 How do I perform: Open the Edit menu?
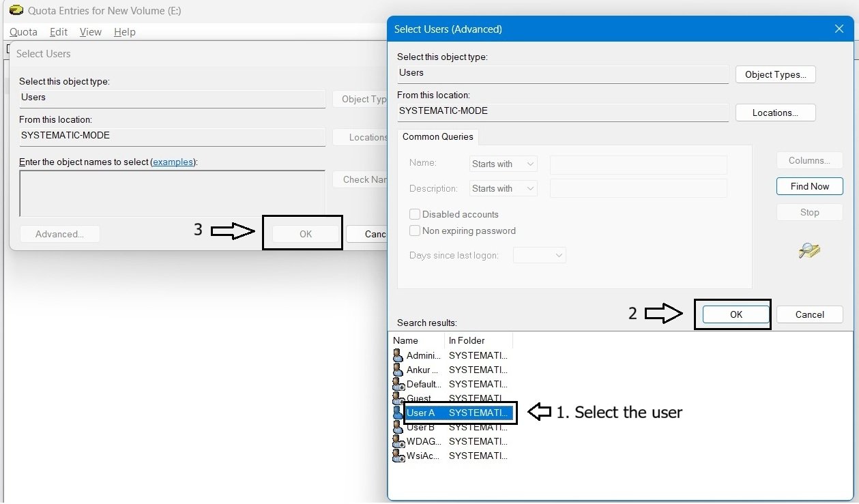[59, 32]
